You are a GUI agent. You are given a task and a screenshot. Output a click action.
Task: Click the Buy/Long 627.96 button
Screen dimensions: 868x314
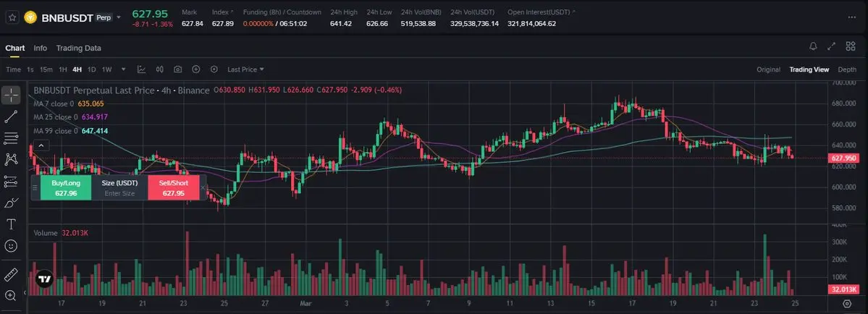click(x=66, y=188)
